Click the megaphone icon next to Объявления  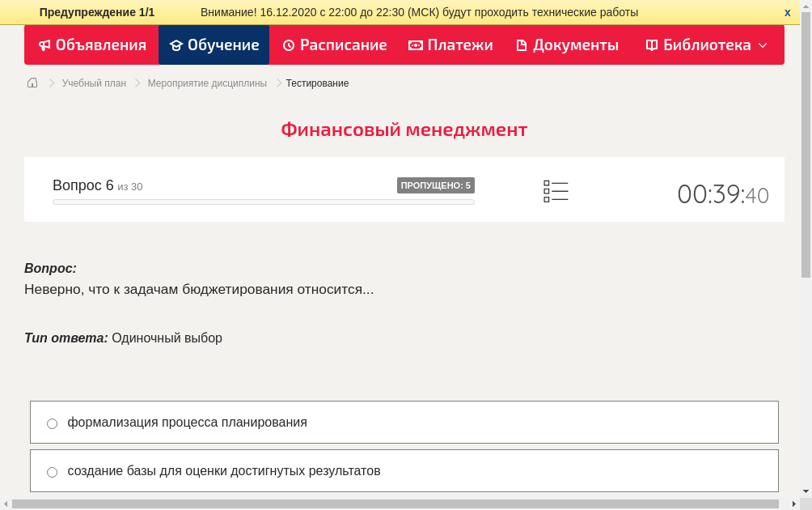coord(45,45)
